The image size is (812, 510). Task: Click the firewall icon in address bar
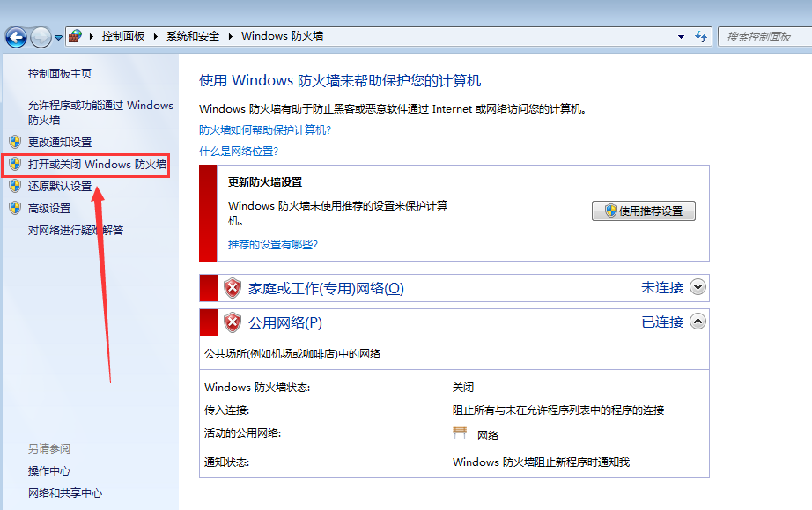tap(75, 36)
